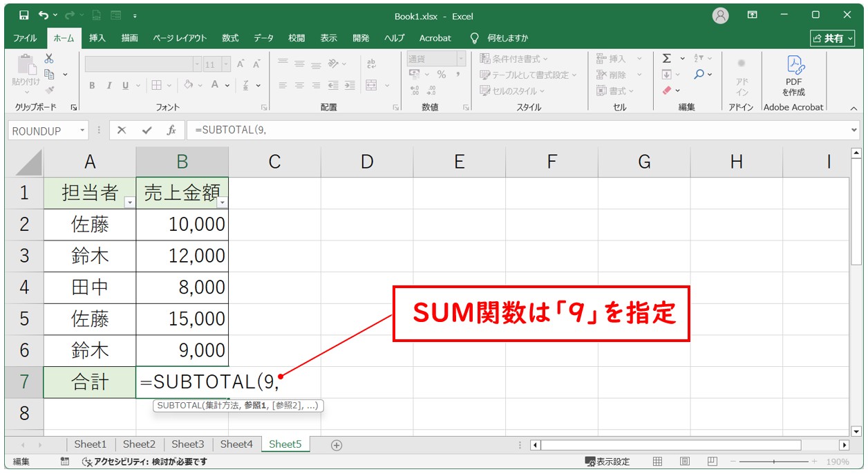The width and height of the screenshot is (868, 474).
Task: Click the AutoSum sigma icon
Action: coord(667,59)
